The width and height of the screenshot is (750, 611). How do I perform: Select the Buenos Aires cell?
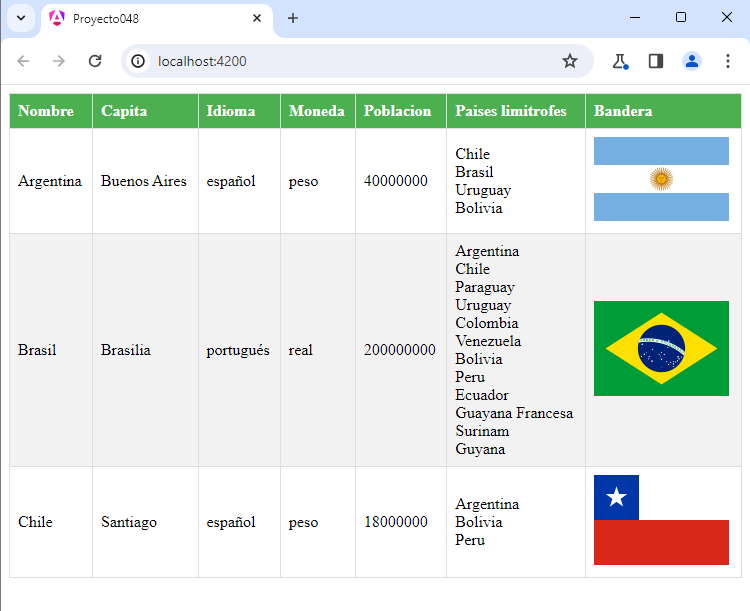click(x=143, y=181)
